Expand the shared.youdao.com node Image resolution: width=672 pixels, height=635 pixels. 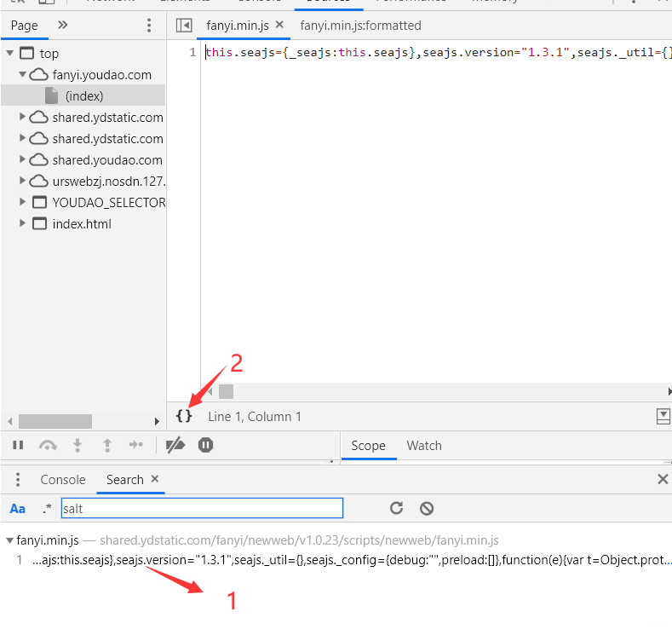click(22, 159)
